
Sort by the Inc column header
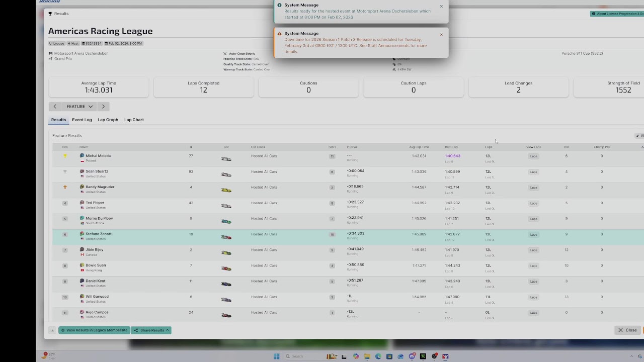coord(566,147)
